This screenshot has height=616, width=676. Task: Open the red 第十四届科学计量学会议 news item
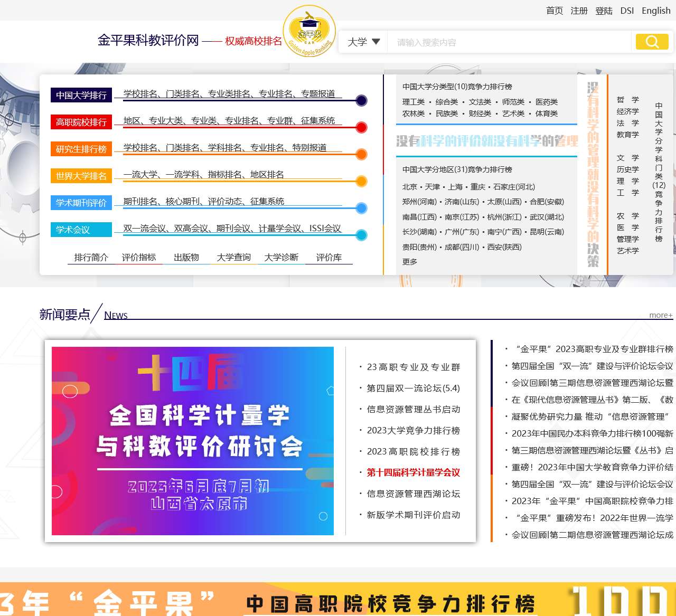coord(414,472)
